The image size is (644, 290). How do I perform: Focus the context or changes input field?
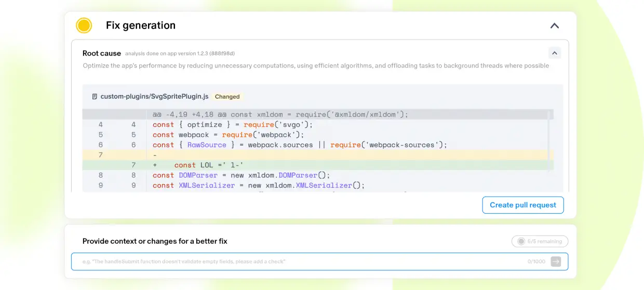click(319, 261)
